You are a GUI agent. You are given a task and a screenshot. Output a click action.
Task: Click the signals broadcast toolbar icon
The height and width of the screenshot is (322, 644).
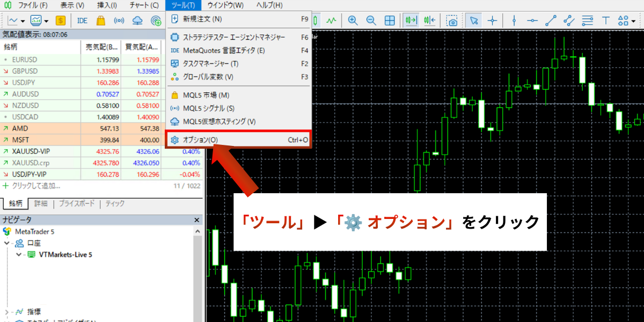pos(119,21)
